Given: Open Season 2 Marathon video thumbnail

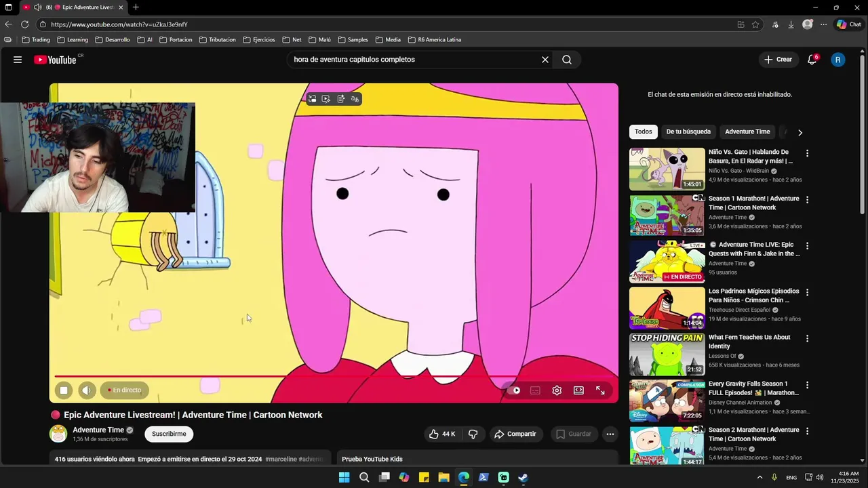Looking at the screenshot, I should point(667,447).
